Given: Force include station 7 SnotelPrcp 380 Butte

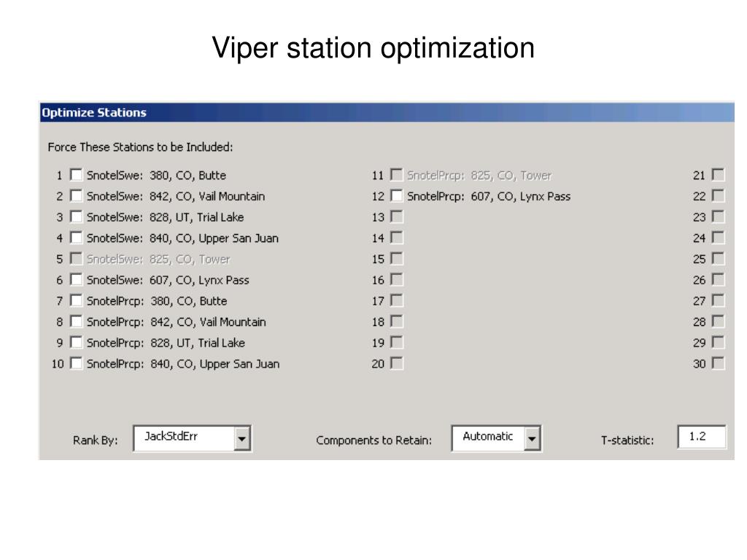Looking at the screenshot, I should [x=76, y=300].
